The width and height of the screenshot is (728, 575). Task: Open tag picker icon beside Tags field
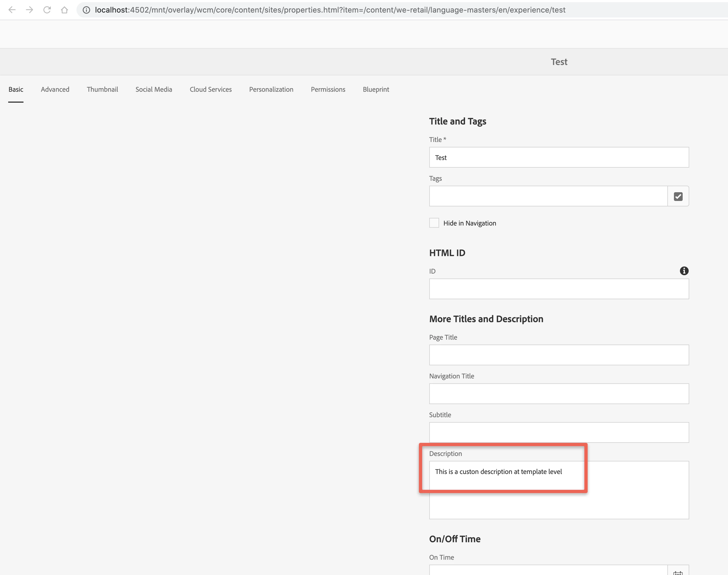[678, 196]
